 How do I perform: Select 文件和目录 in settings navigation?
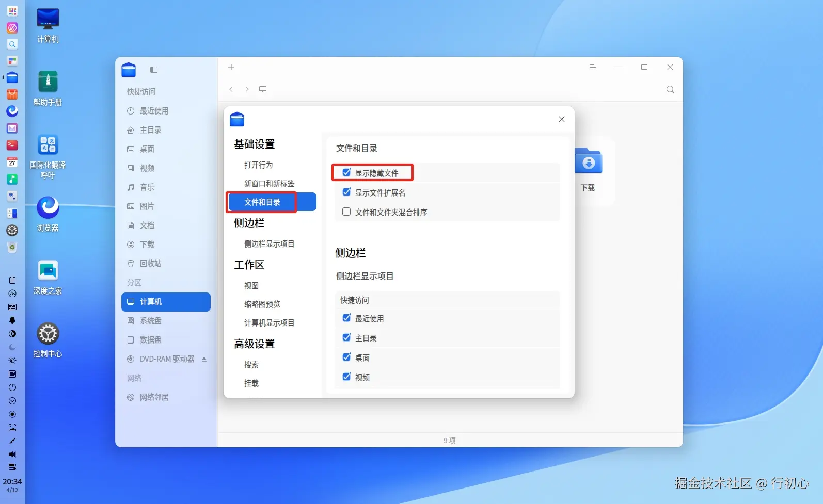272,202
